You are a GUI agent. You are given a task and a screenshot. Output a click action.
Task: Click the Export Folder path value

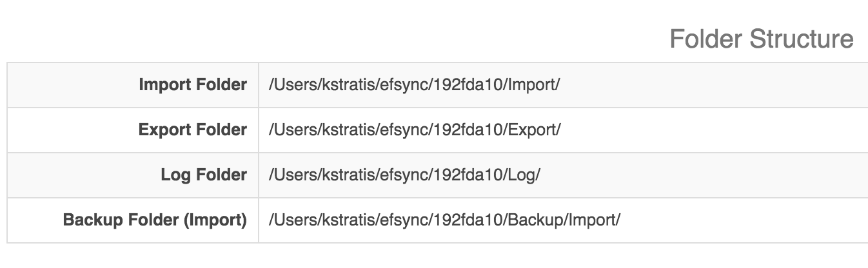[415, 129]
